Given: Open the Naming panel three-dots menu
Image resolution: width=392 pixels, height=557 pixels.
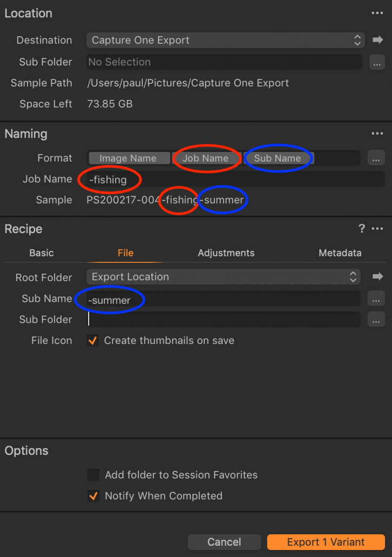Looking at the screenshot, I should click(377, 134).
